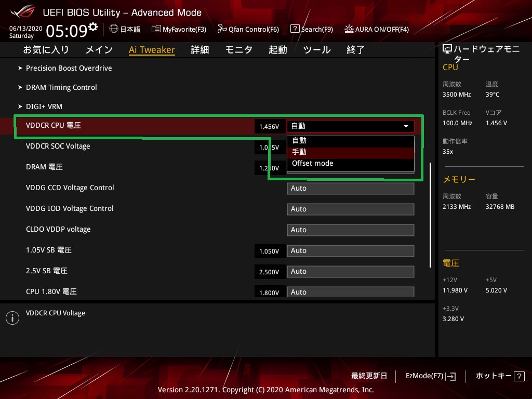Image resolution: width=532 pixels, height=399 pixels.
Task: Click VDDG IOD Voltage Control Auto field
Action: pyautogui.click(x=351, y=209)
